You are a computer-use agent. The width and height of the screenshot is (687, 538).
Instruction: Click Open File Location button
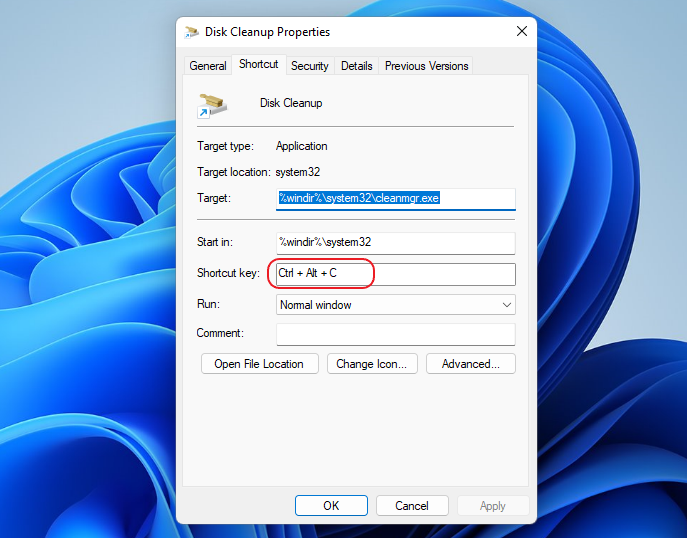pos(259,364)
